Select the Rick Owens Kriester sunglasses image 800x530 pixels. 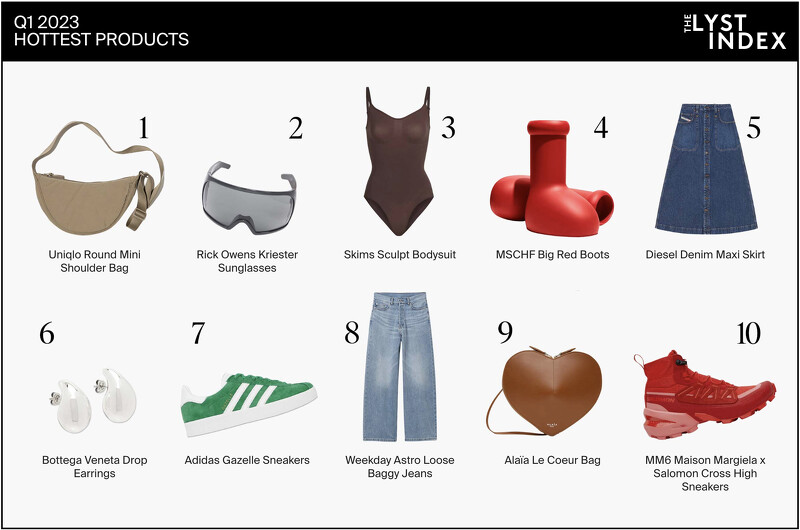click(248, 198)
